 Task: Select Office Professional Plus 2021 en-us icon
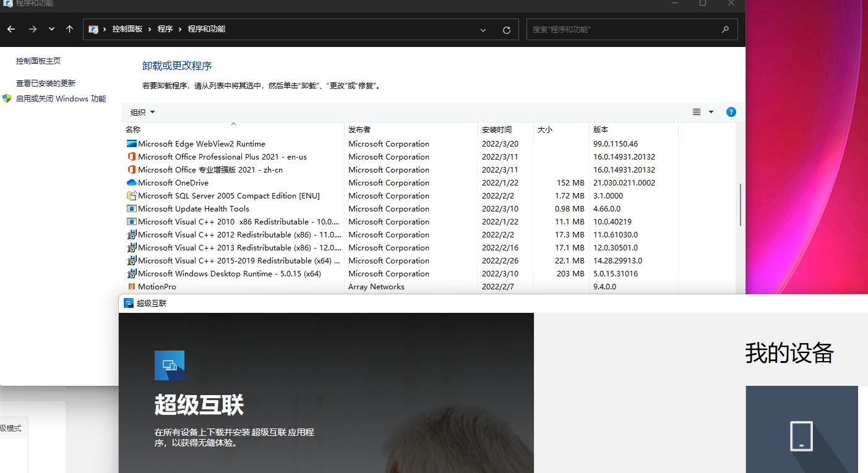click(x=131, y=156)
